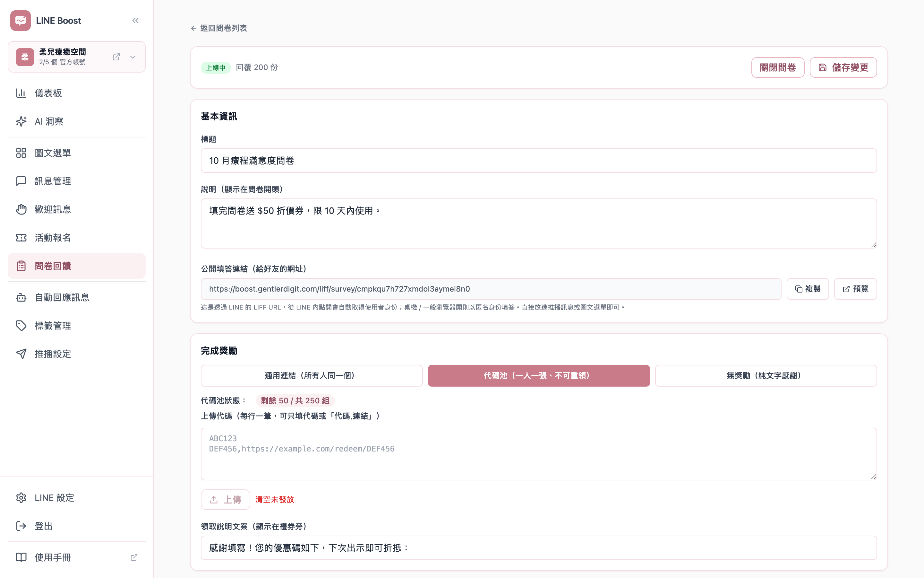Click the 剩餘 50 / 共 250 組 badge
The image size is (924, 578).
point(295,401)
